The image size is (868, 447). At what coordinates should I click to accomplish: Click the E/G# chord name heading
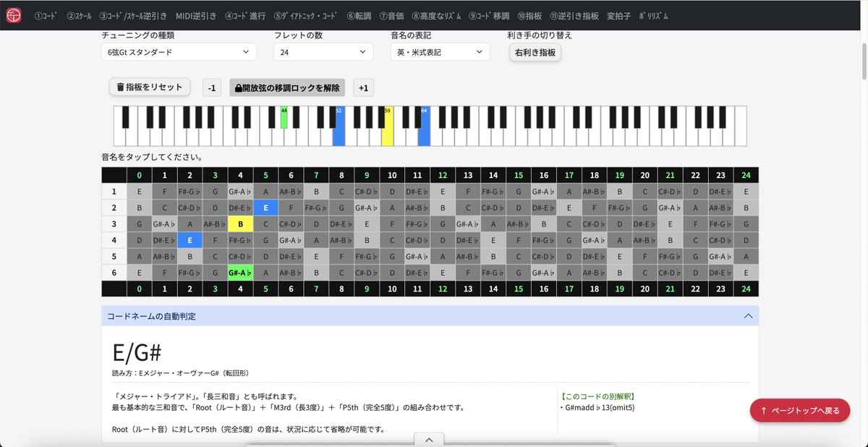tap(137, 353)
